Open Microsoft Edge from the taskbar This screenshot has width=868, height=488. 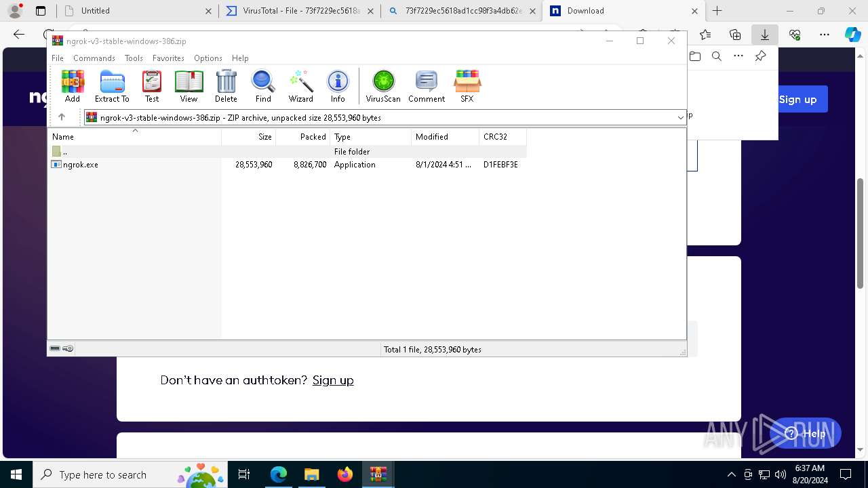coord(279,474)
